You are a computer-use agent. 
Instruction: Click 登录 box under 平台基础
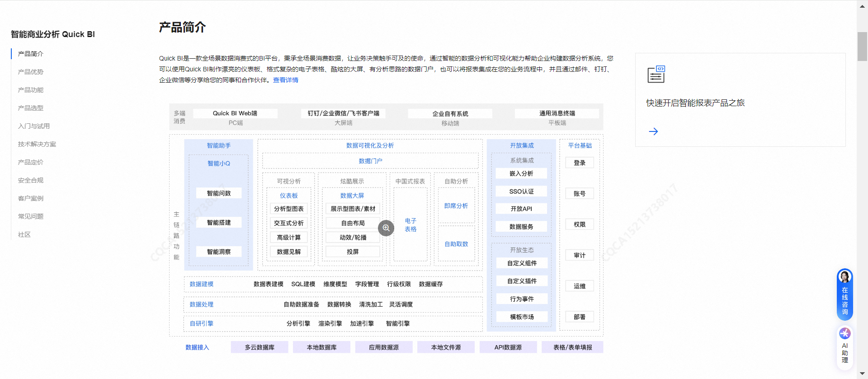580,163
